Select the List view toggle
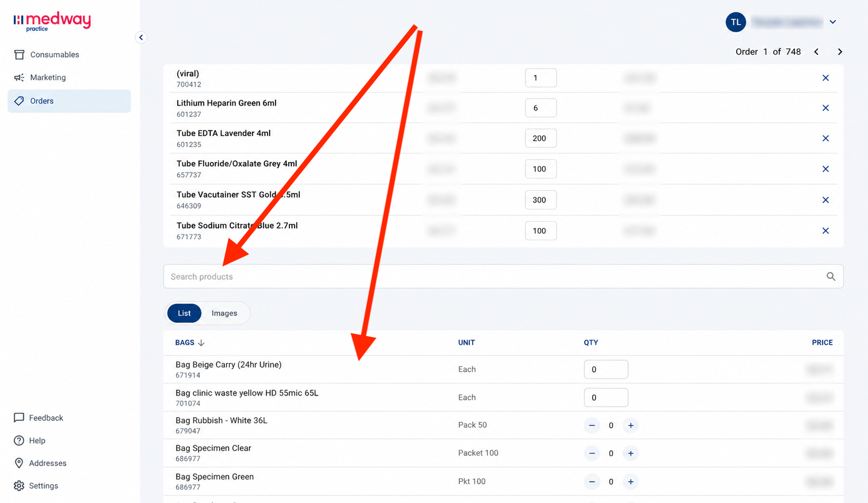This screenshot has height=503, width=868. click(184, 313)
